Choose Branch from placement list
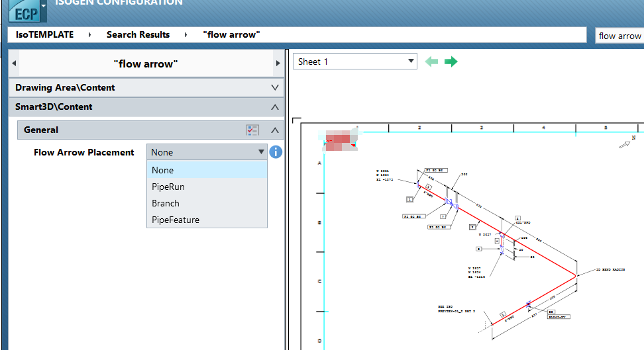The width and height of the screenshot is (644, 350). click(207, 203)
